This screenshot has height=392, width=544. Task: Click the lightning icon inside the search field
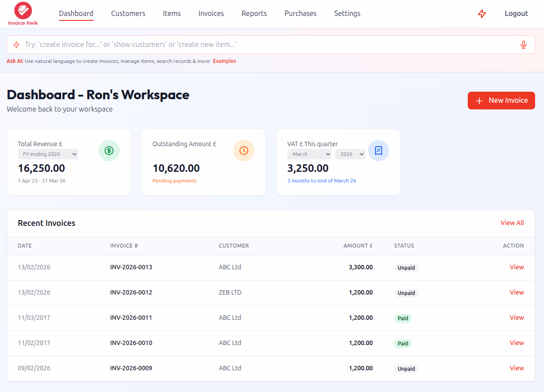[16, 45]
